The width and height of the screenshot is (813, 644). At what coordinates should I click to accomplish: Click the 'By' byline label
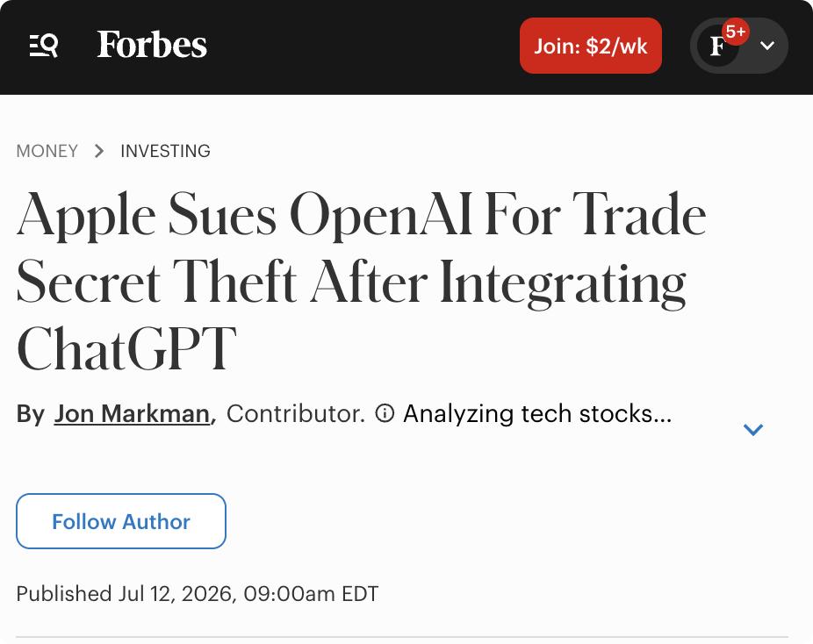coord(31,414)
